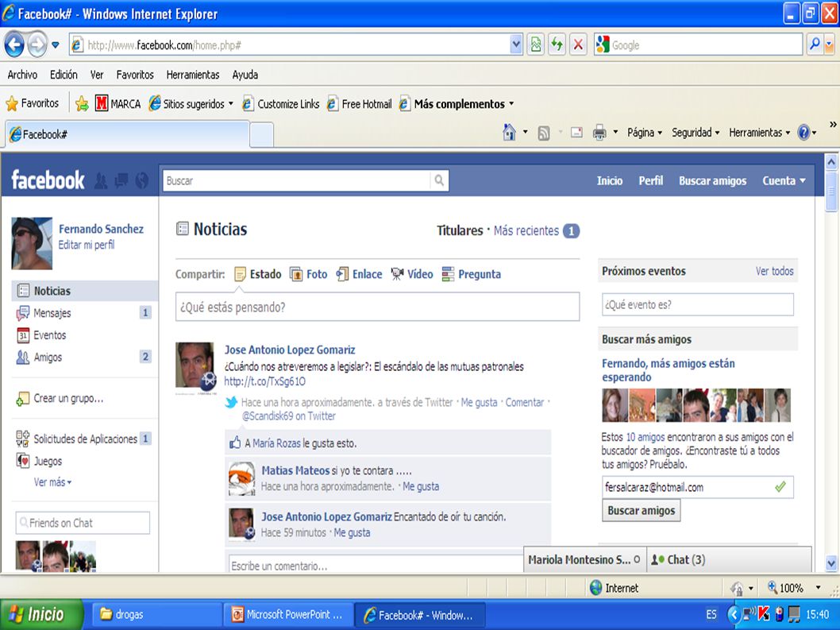Click the red Stop loading X icon
Viewport: 840px width, 630px height.
click(578, 44)
